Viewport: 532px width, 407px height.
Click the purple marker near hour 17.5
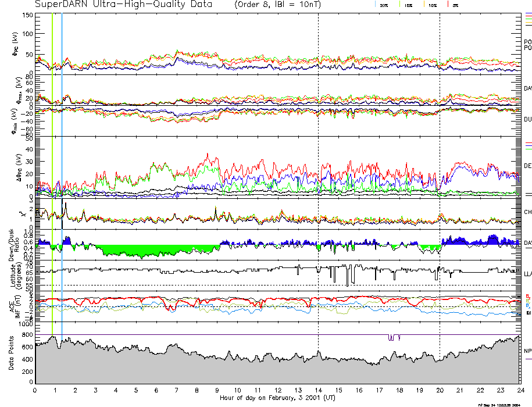point(394,337)
